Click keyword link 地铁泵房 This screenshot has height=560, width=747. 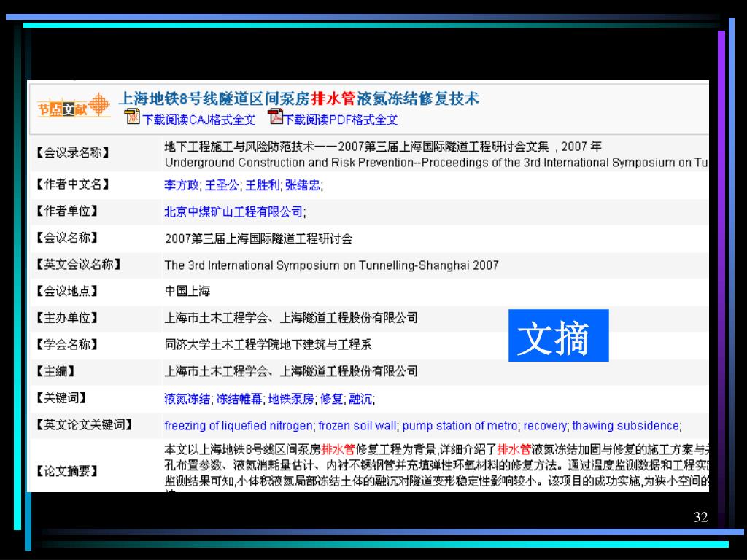(x=291, y=399)
